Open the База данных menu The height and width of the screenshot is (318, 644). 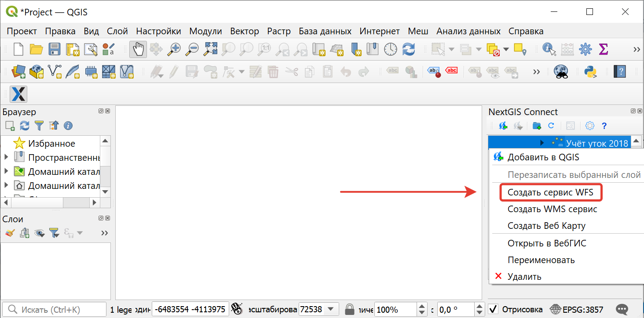pyautogui.click(x=325, y=31)
